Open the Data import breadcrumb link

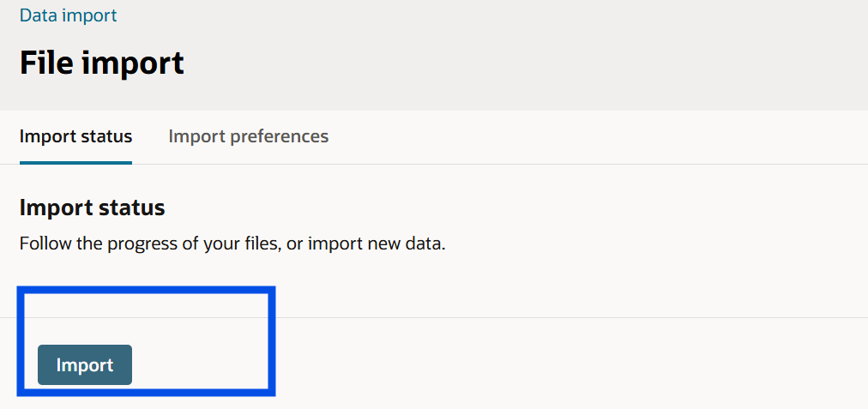(x=68, y=15)
